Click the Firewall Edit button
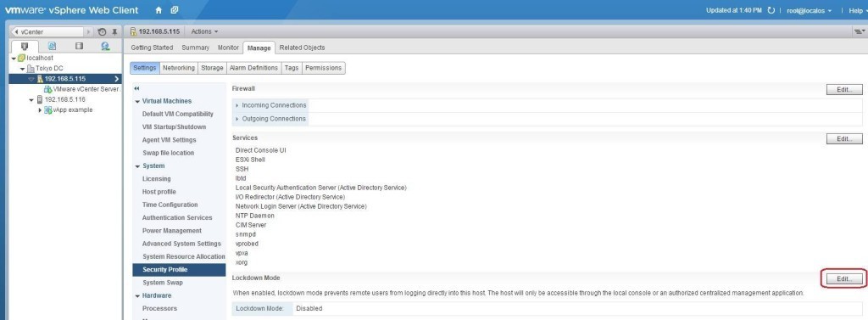Viewport: 868px width, 320px height. [x=843, y=89]
